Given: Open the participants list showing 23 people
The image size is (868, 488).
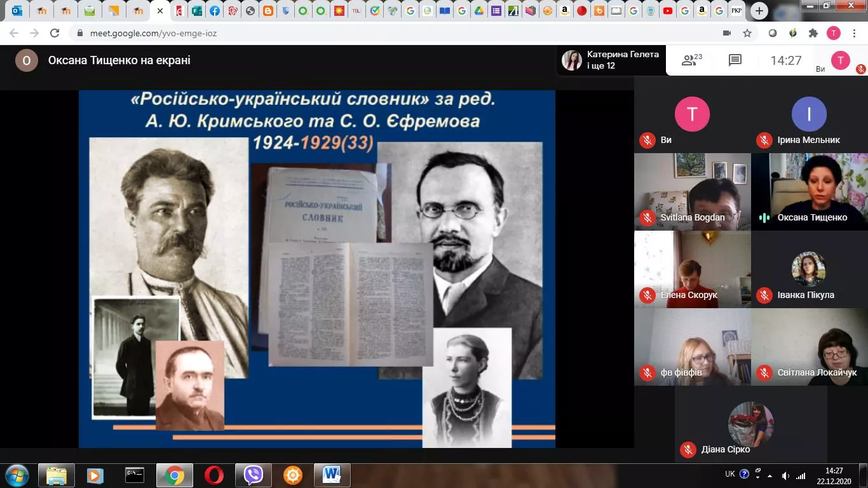Looking at the screenshot, I should point(689,60).
